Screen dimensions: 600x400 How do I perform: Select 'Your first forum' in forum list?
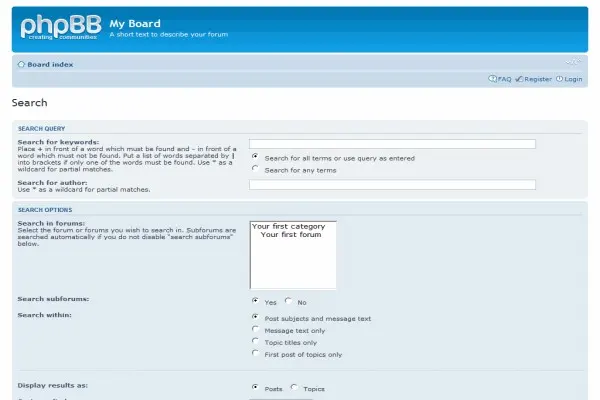click(291, 235)
